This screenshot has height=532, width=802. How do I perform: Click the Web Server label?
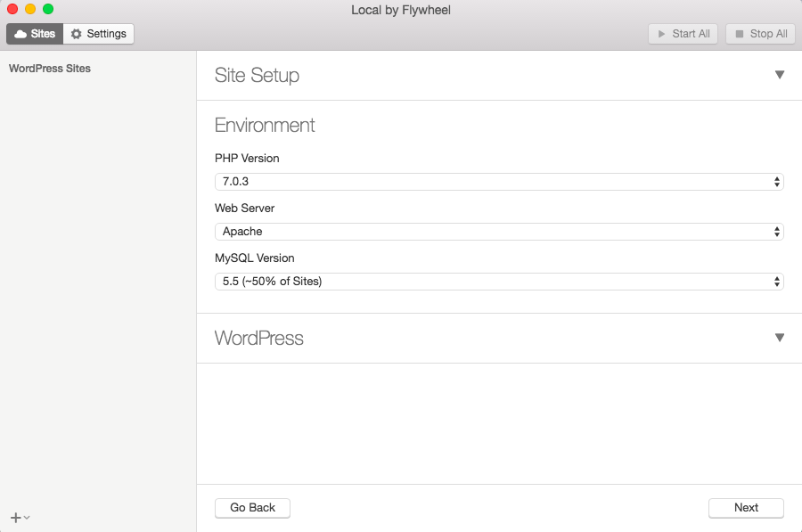[244, 209]
